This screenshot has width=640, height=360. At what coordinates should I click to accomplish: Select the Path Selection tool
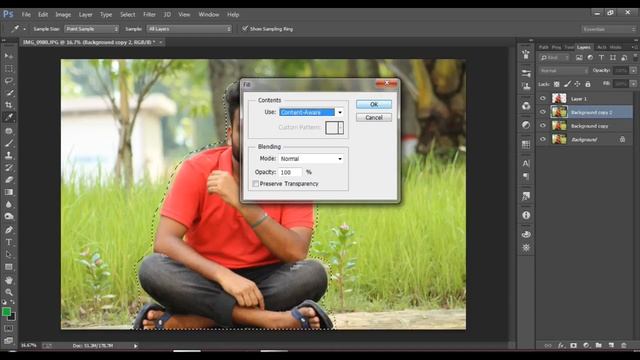tap(9, 255)
